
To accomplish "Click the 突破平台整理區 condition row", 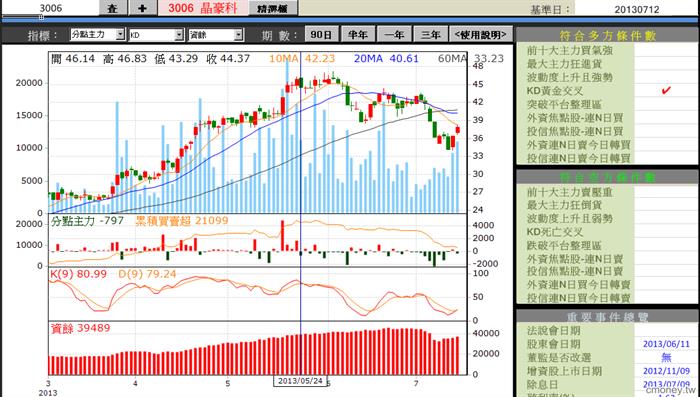I will (x=608, y=104).
